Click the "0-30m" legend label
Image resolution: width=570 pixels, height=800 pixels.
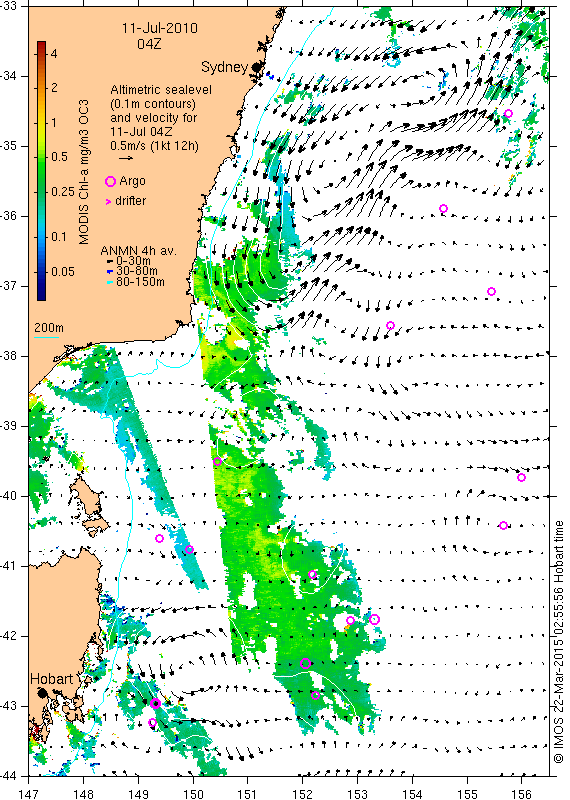tap(133, 262)
